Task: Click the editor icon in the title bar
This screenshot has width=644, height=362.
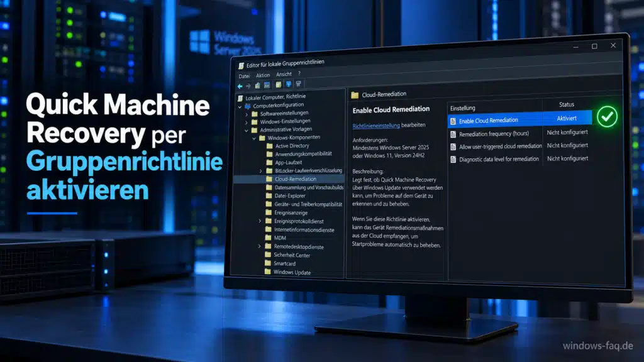Action: pyautogui.click(x=241, y=65)
